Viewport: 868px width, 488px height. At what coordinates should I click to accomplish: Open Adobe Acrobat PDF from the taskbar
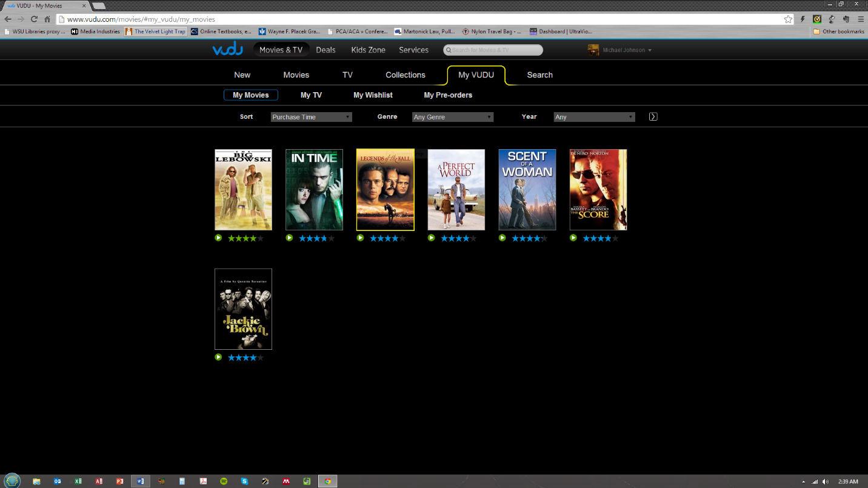pos(203,481)
